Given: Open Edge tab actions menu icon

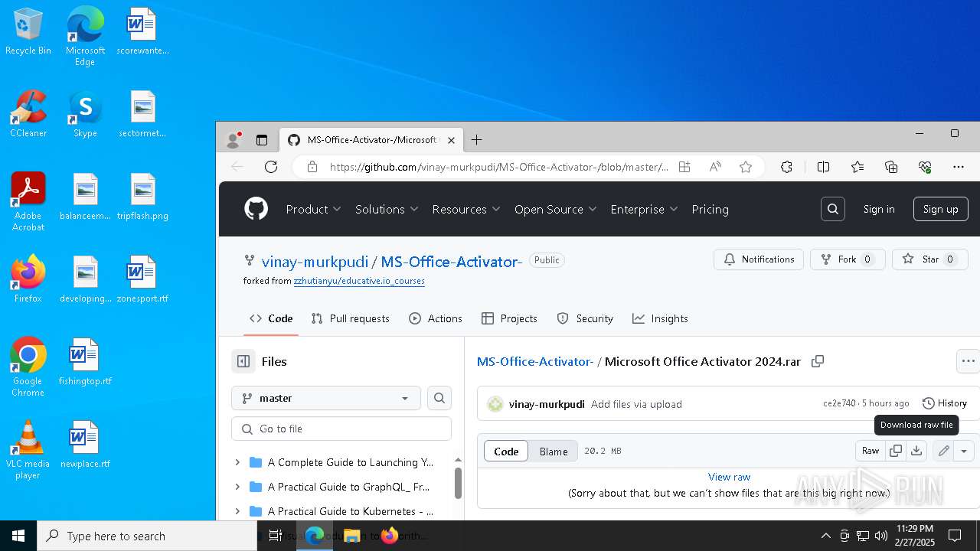Looking at the screenshot, I should 262,140.
